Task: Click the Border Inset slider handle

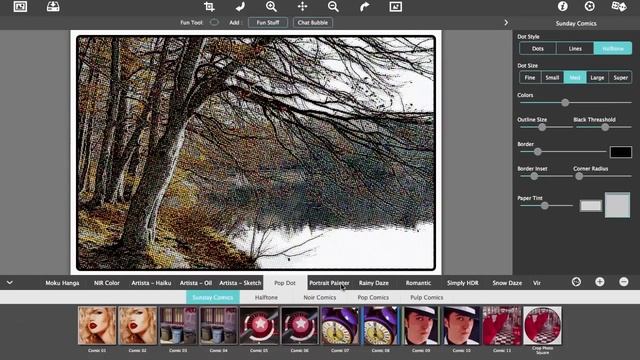Action: pyautogui.click(x=534, y=176)
